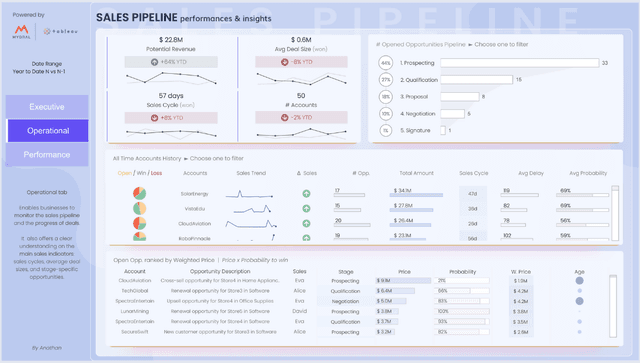640x363 pixels.
Task: Filter by the Prospecting pipeline bar
Action: click(x=520, y=63)
